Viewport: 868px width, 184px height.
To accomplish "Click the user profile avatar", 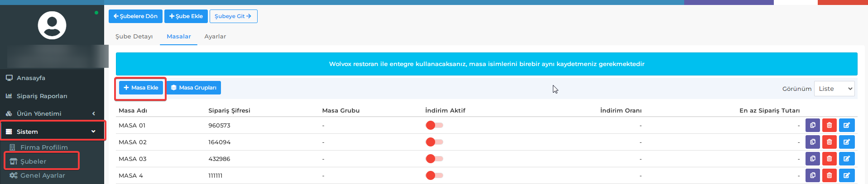I will click(x=52, y=25).
